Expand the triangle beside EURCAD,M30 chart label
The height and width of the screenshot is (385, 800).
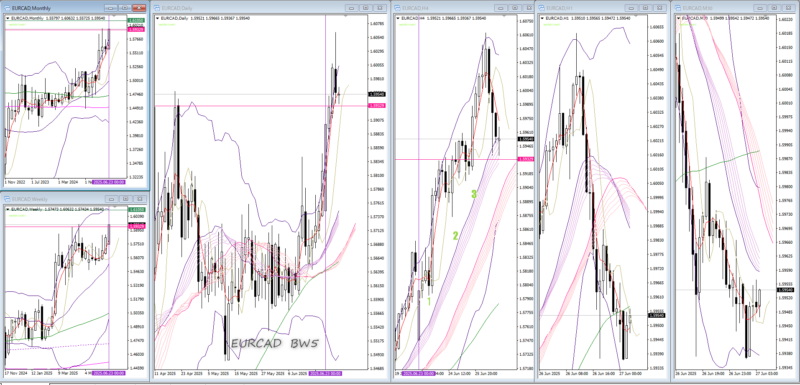tap(679, 18)
